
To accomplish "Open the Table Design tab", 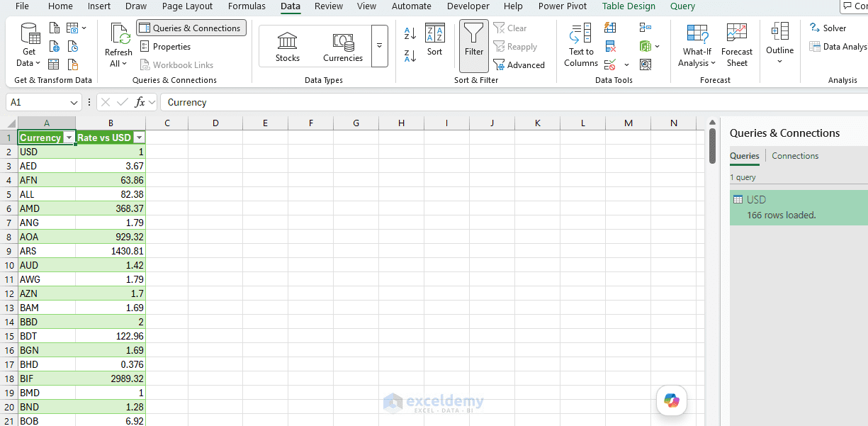I will pos(629,6).
